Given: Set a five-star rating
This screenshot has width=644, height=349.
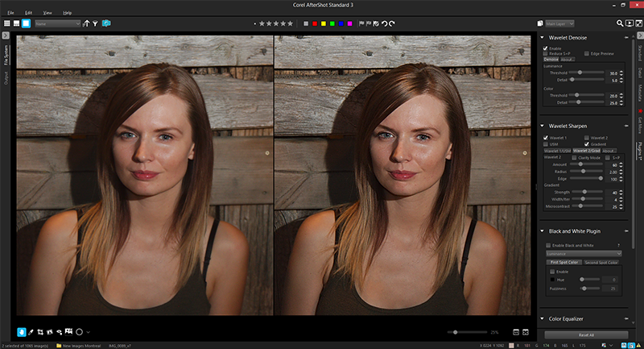Looking at the screenshot, I should 291,24.
